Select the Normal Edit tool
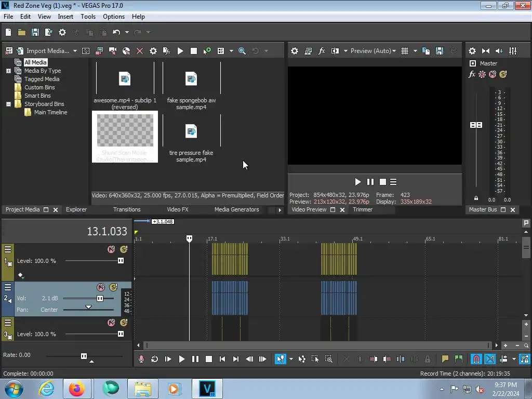Viewport: 532px width, 399px height. click(280, 359)
